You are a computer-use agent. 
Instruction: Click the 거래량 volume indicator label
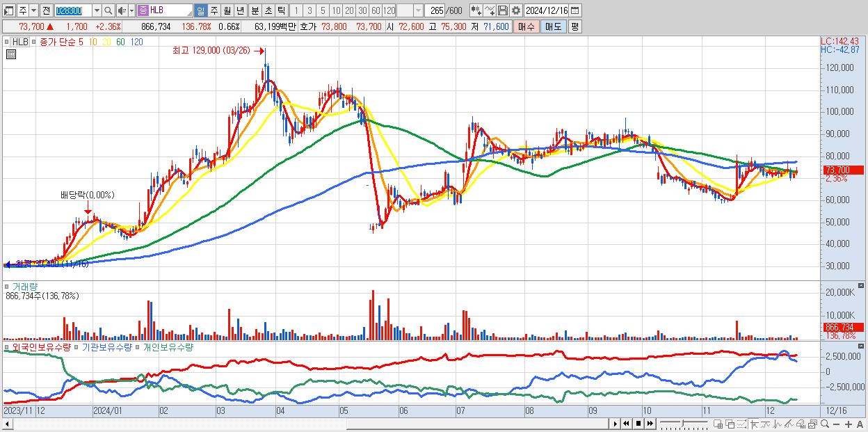[x=24, y=286]
